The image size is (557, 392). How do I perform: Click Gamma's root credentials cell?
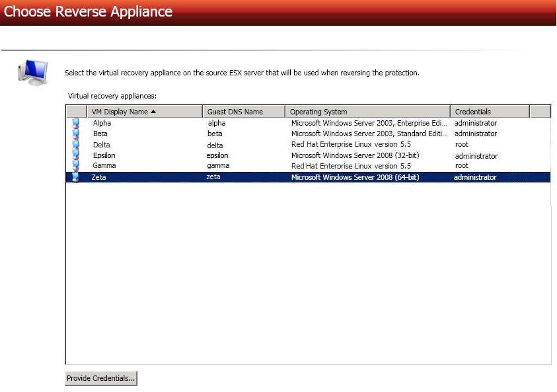pyautogui.click(x=462, y=165)
